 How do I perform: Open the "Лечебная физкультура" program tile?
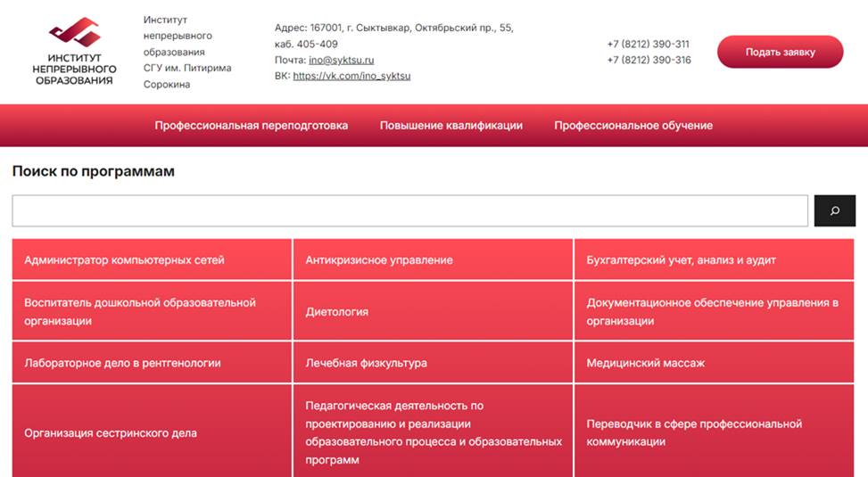[x=433, y=363]
